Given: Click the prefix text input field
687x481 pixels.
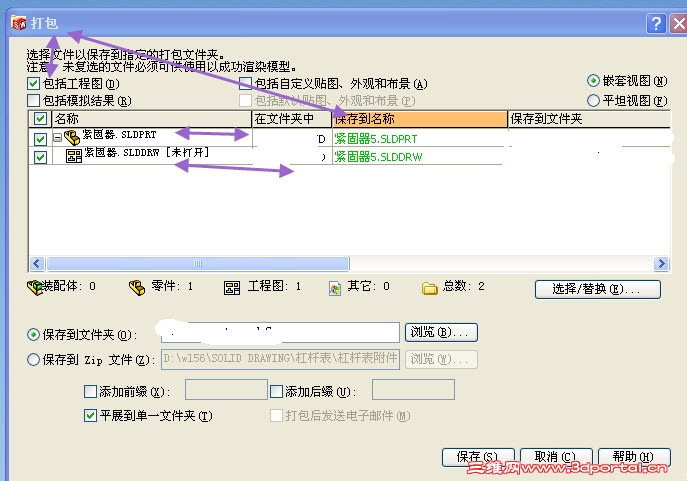Looking at the screenshot, I should coord(226,390).
